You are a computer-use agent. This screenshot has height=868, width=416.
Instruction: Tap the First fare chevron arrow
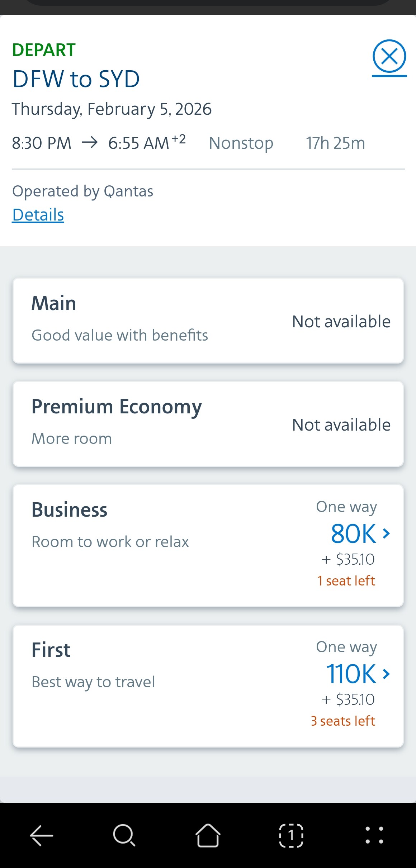coord(386,674)
